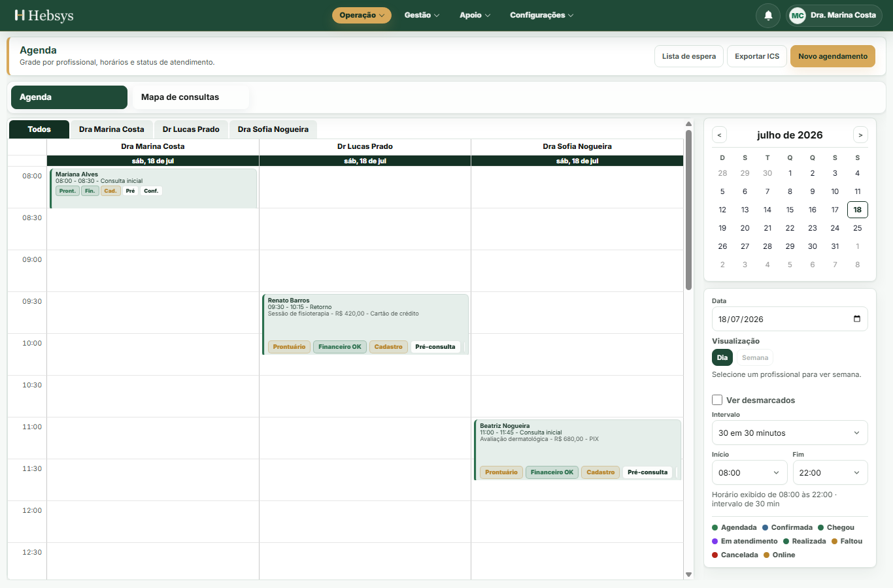
Task: Click Exportar ICS button
Action: coord(757,56)
